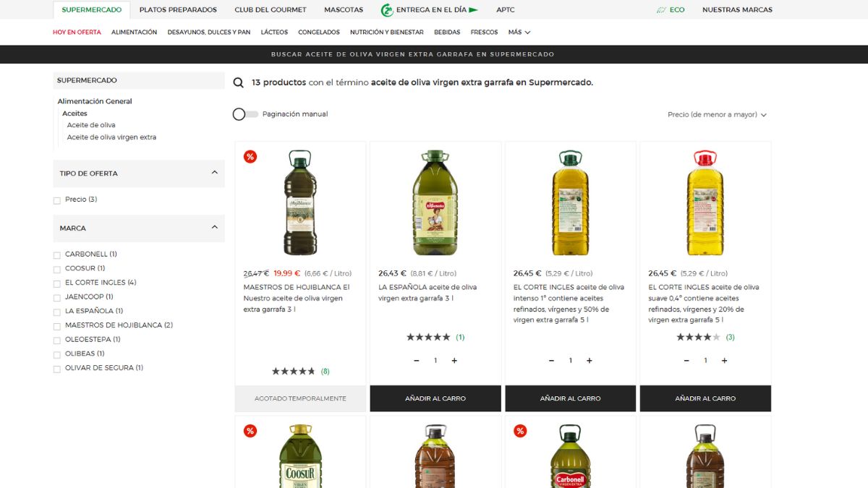Viewport: 868px width, 488px height.
Task: Open the Congelados menu
Action: [x=319, y=33]
